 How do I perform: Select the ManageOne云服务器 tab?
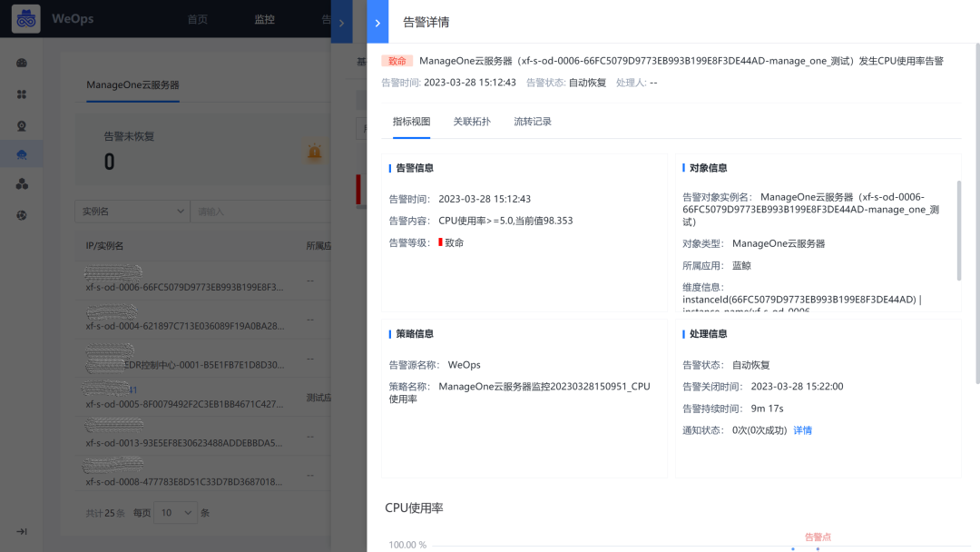(x=132, y=85)
